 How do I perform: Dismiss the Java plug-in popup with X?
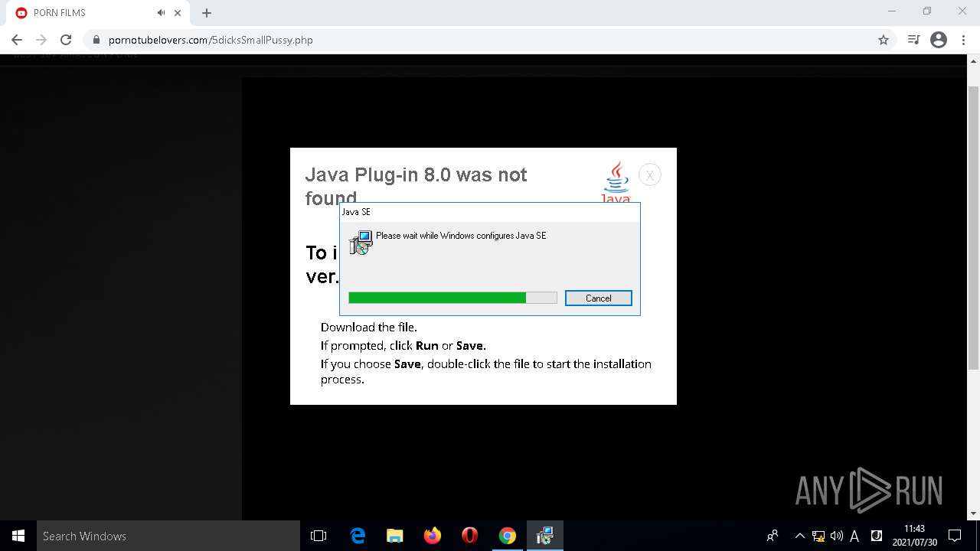point(649,175)
